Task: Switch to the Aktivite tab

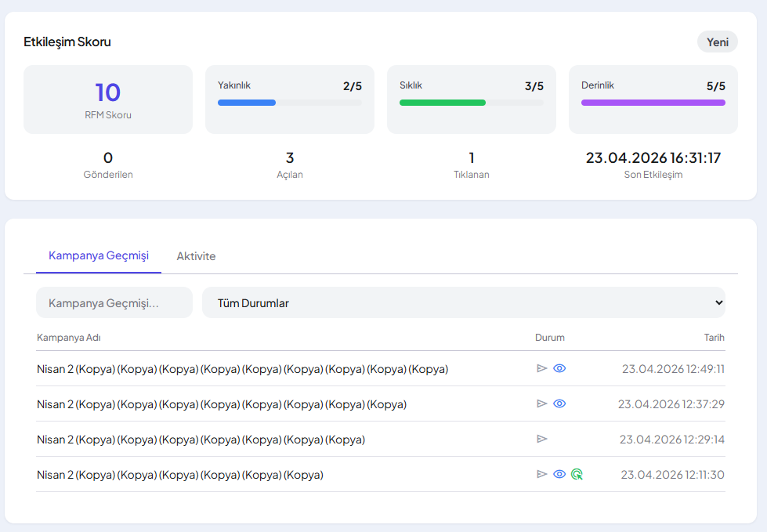Action: pyautogui.click(x=196, y=256)
